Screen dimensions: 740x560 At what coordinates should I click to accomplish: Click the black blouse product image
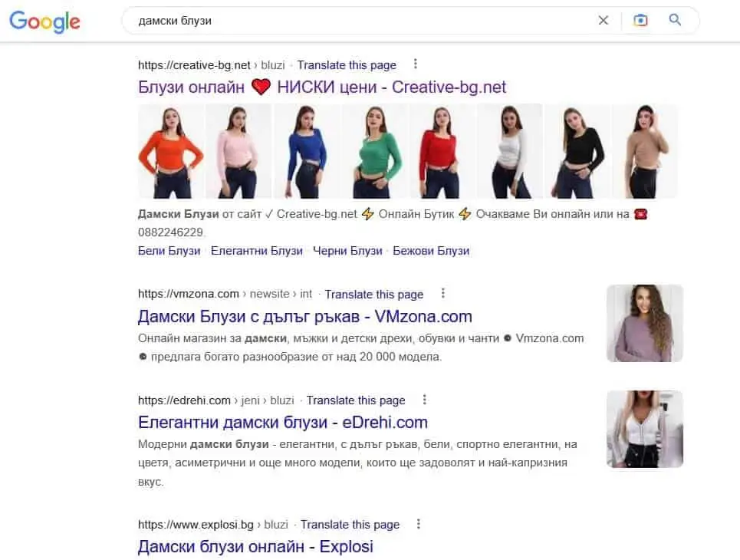click(x=578, y=151)
